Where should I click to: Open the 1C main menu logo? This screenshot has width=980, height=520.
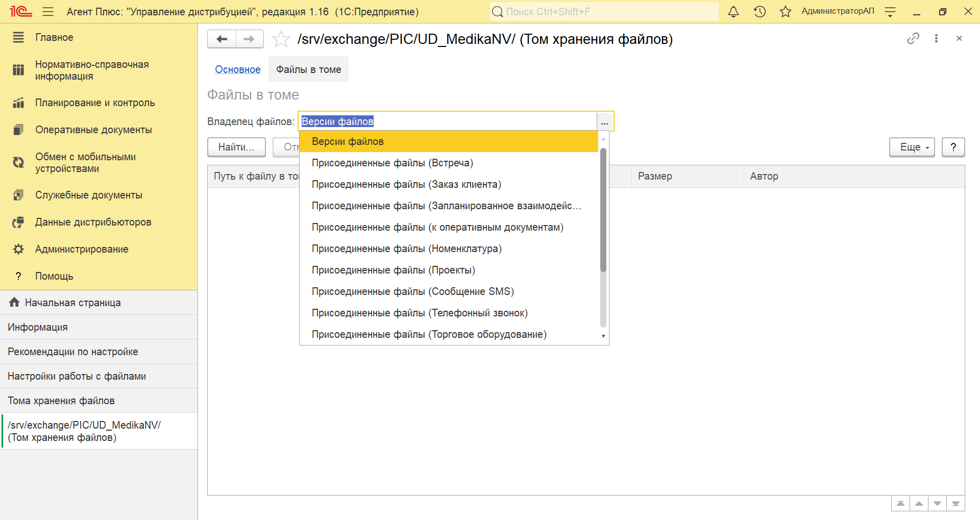coord(21,11)
